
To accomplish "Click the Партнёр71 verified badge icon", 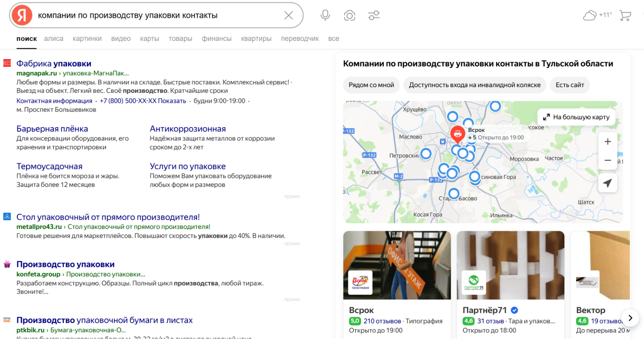I will coord(514,310).
